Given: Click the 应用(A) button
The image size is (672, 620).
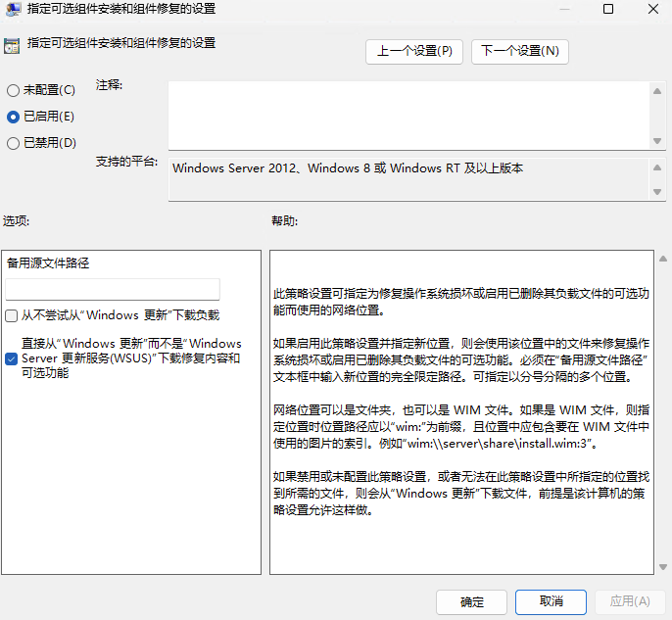Looking at the screenshot, I should [630, 601].
